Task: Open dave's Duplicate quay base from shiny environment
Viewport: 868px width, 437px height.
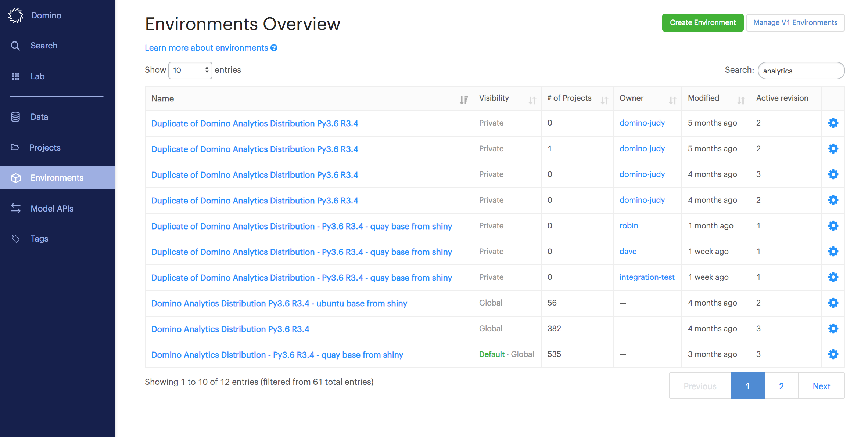Action: [302, 252]
